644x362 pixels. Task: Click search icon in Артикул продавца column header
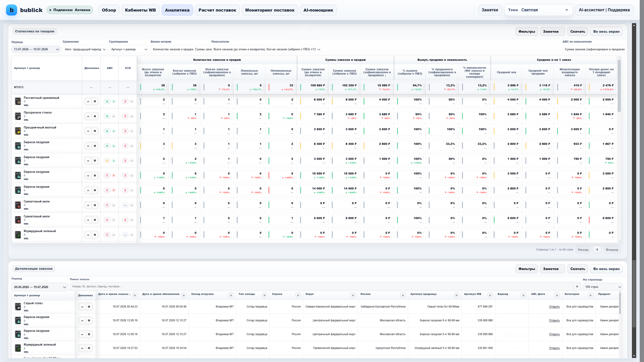pos(457,295)
